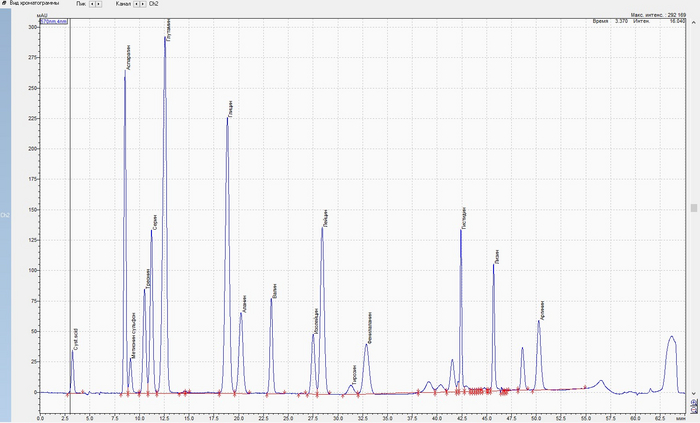Select the 570nm,4nm wavelength label

pyautogui.click(x=54, y=21)
